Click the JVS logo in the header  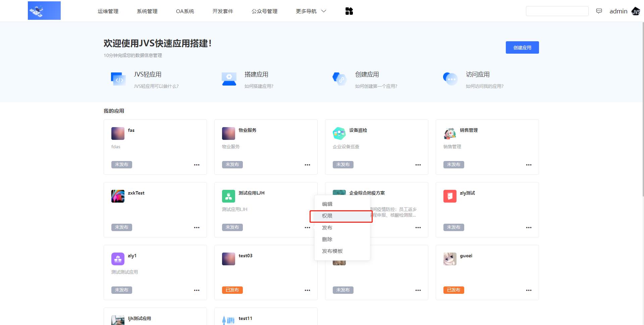44,11
